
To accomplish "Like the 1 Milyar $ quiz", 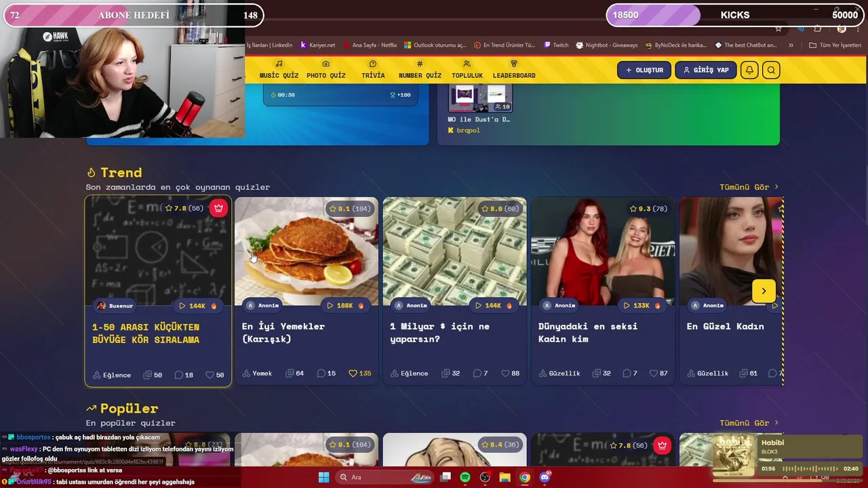I will [505, 373].
